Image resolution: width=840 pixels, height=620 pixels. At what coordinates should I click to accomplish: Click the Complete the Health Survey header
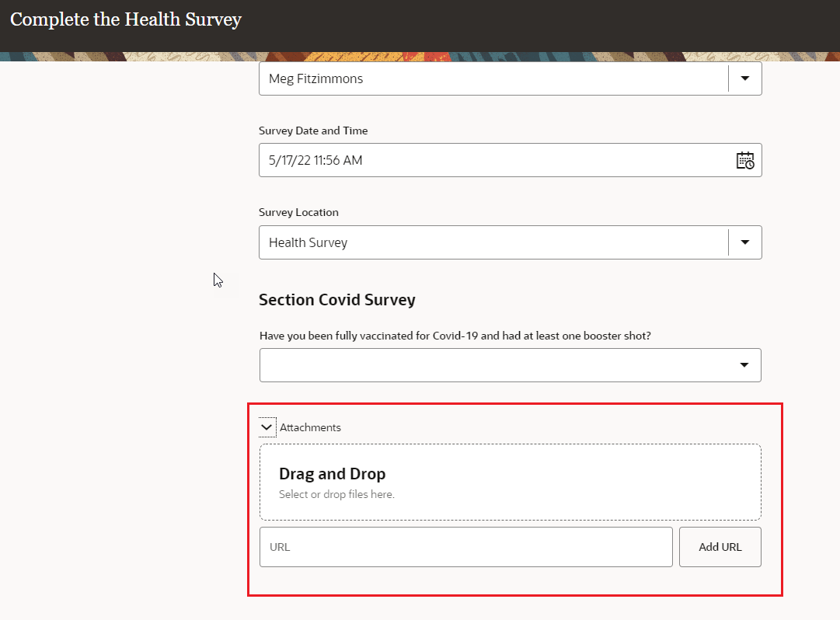[125, 19]
